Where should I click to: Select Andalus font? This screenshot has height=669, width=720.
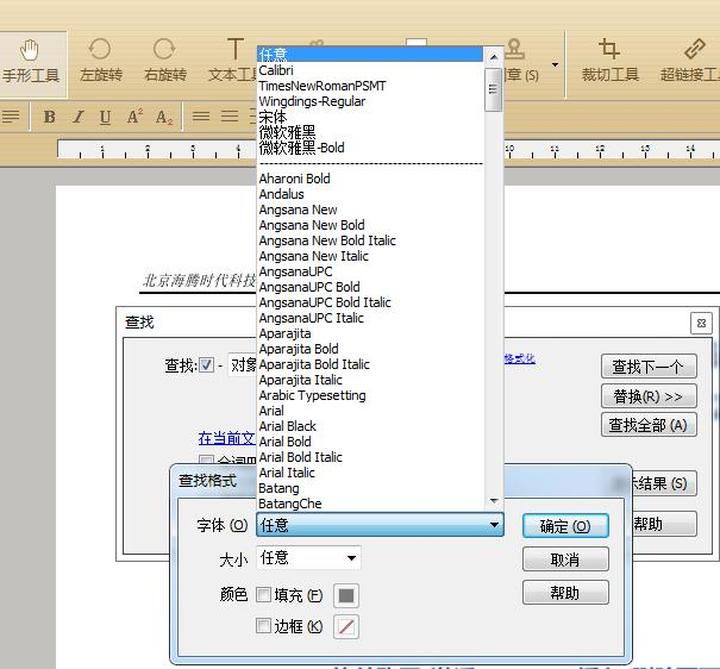[370, 194]
